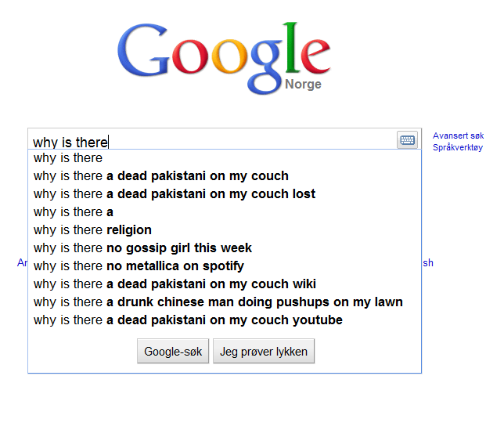Screen dimensions: 504x448
Task: Select "why is there a" suggestion
Action: 225,212
